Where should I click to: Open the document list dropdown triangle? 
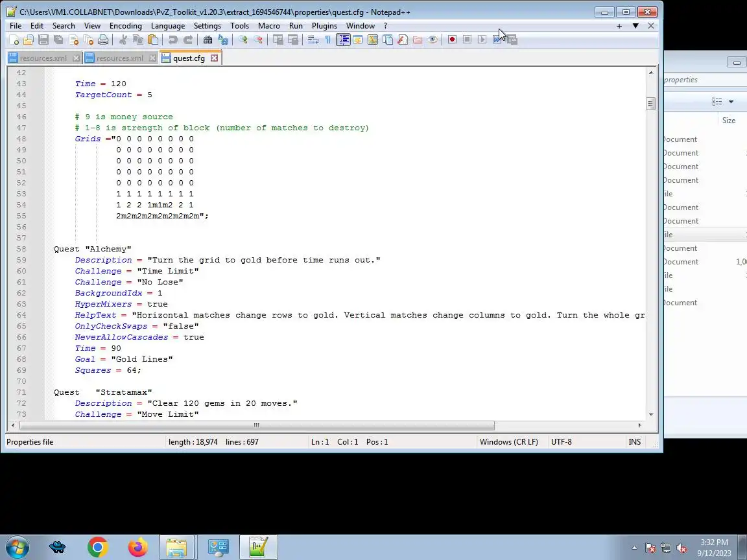coord(635,26)
